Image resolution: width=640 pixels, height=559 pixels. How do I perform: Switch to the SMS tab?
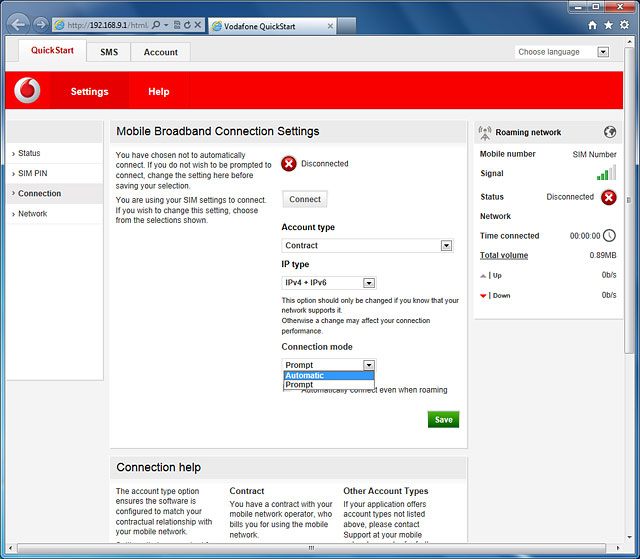109,52
